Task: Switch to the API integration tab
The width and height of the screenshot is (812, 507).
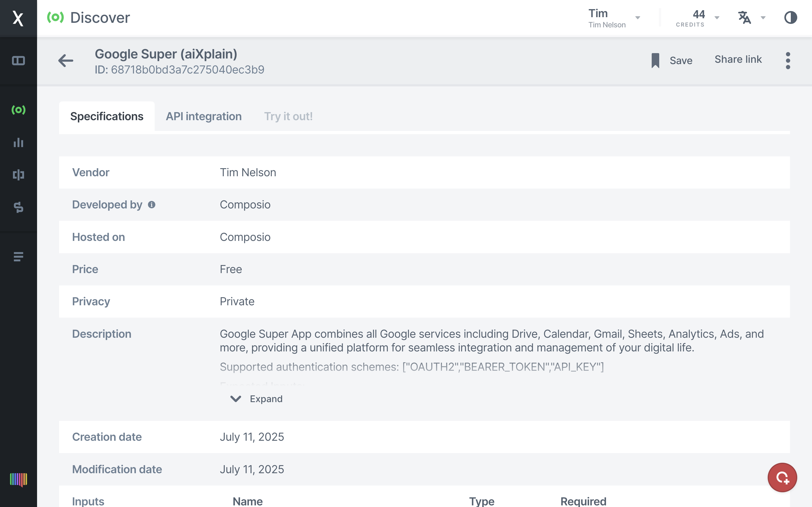Action: [x=204, y=116]
